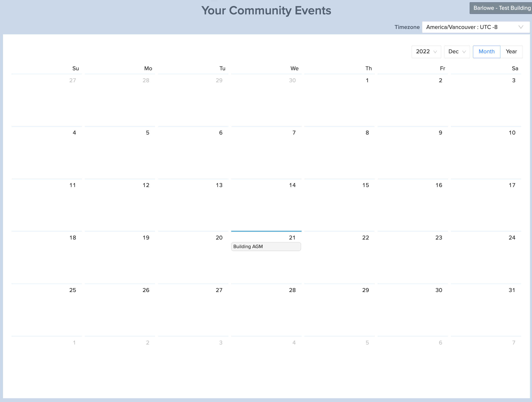Select December 12 date cell

[120, 205]
